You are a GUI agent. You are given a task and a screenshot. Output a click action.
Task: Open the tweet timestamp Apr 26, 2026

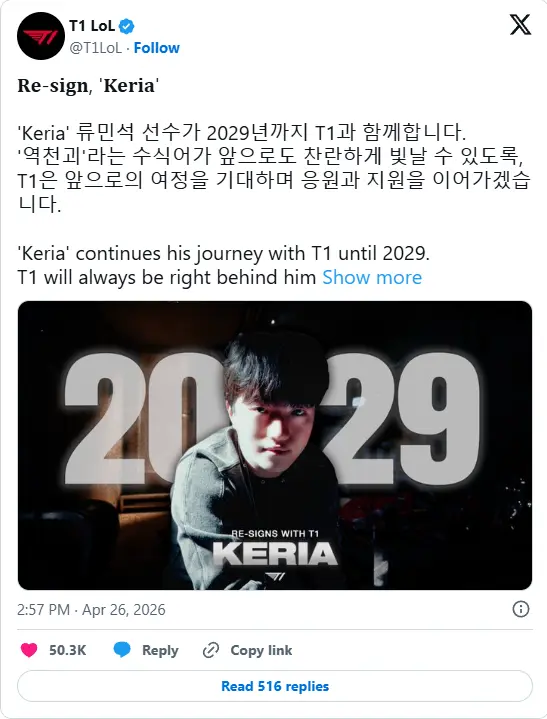[91, 609]
